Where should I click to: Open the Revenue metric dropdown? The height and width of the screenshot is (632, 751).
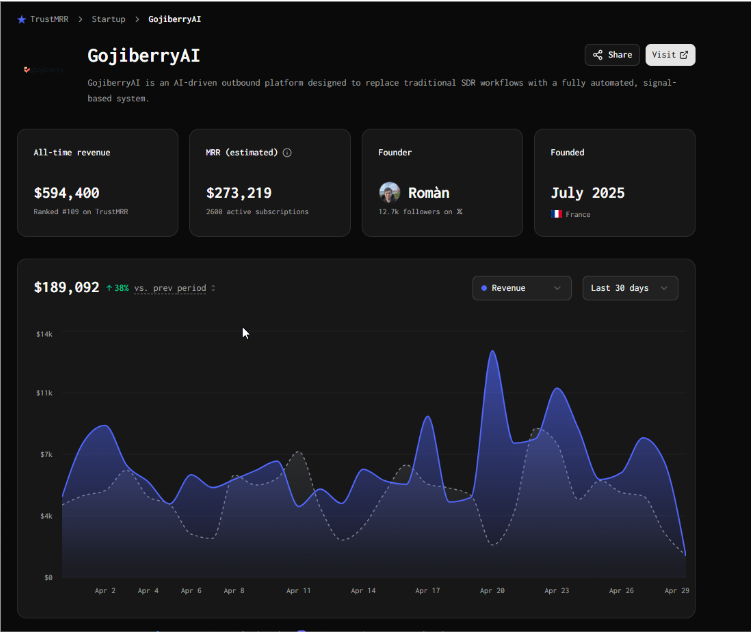pos(522,288)
